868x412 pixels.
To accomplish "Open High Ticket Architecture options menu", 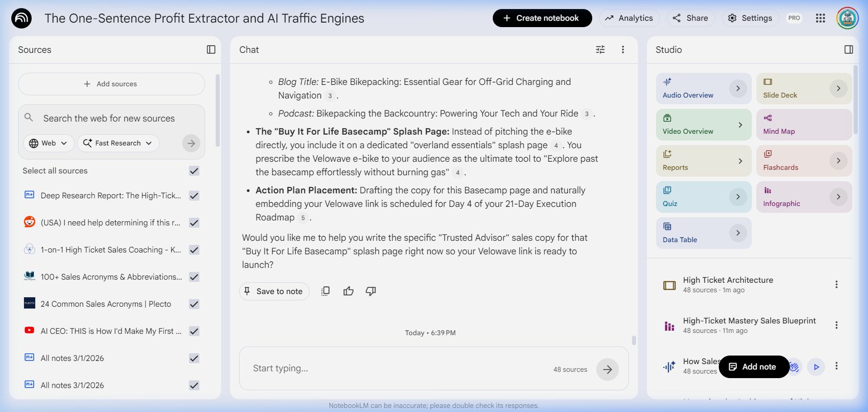I will (836, 285).
